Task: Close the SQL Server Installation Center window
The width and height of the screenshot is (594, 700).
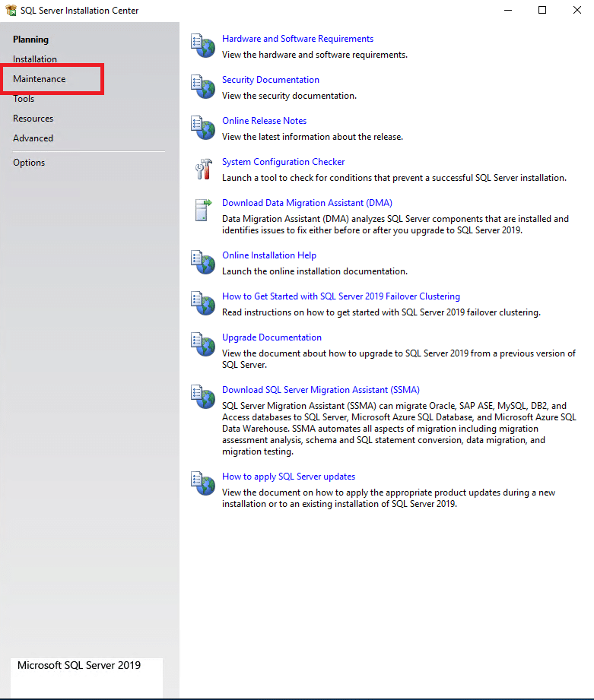Action: [x=577, y=11]
